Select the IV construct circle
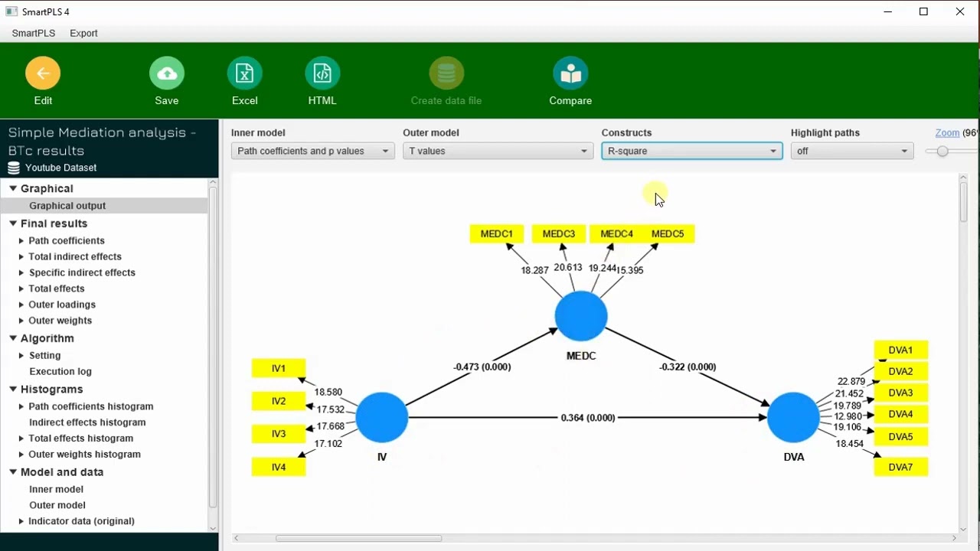This screenshot has width=980, height=551. [x=382, y=417]
